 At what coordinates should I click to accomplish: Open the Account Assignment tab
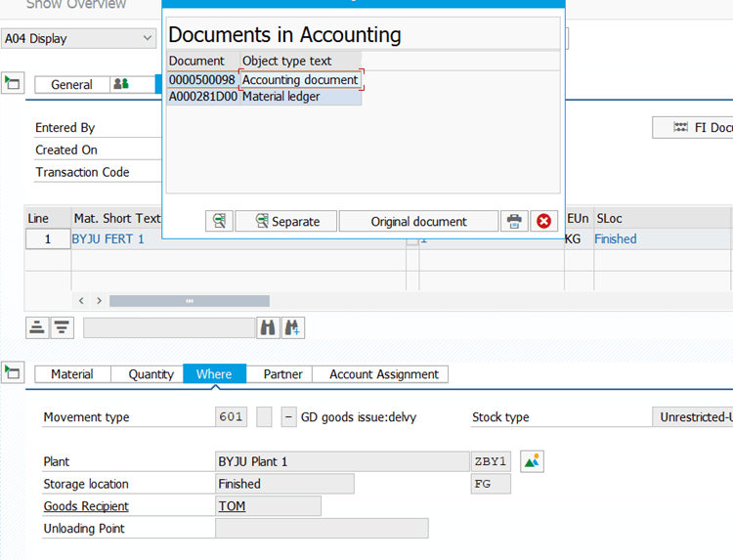pyautogui.click(x=383, y=374)
